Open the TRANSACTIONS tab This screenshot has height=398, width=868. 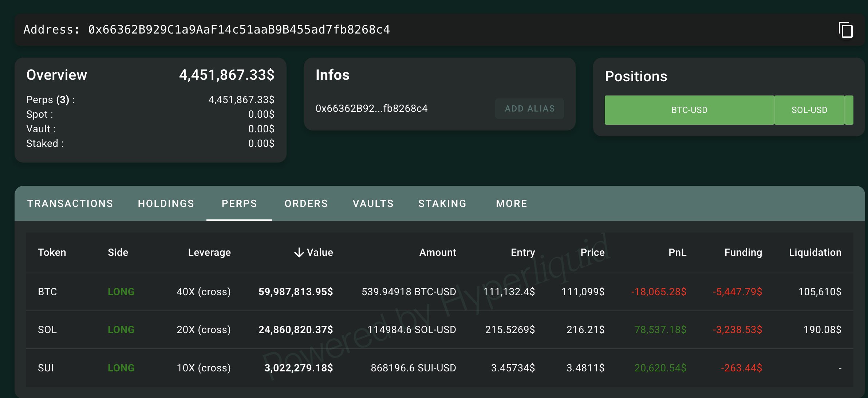pyautogui.click(x=70, y=203)
